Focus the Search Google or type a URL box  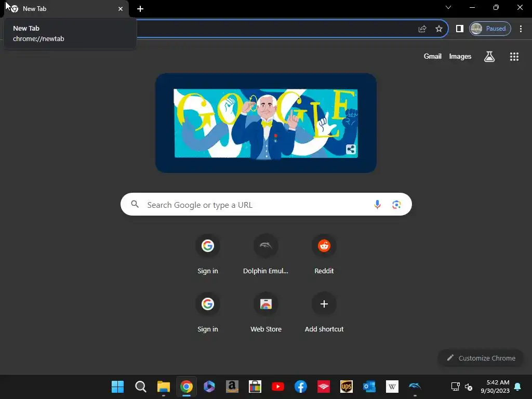(x=266, y=205)
